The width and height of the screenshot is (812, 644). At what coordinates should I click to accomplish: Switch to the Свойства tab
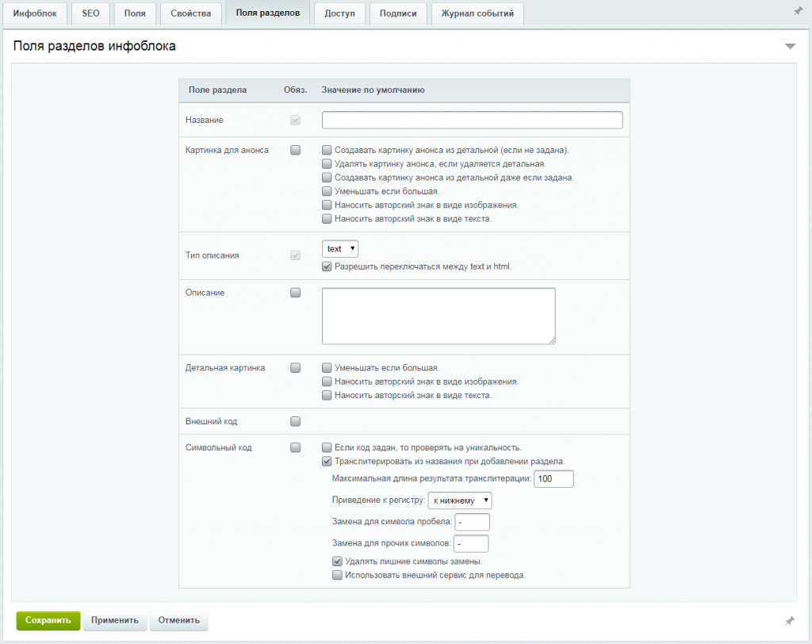190,13
